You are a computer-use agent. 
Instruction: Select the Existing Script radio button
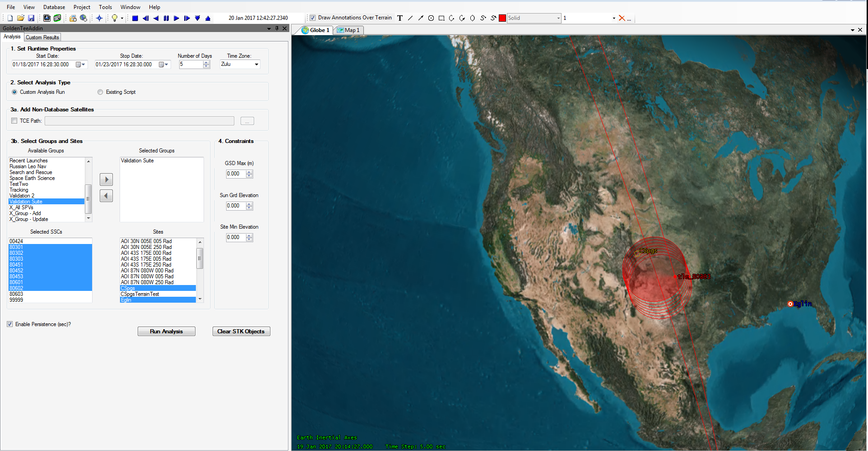100,92
